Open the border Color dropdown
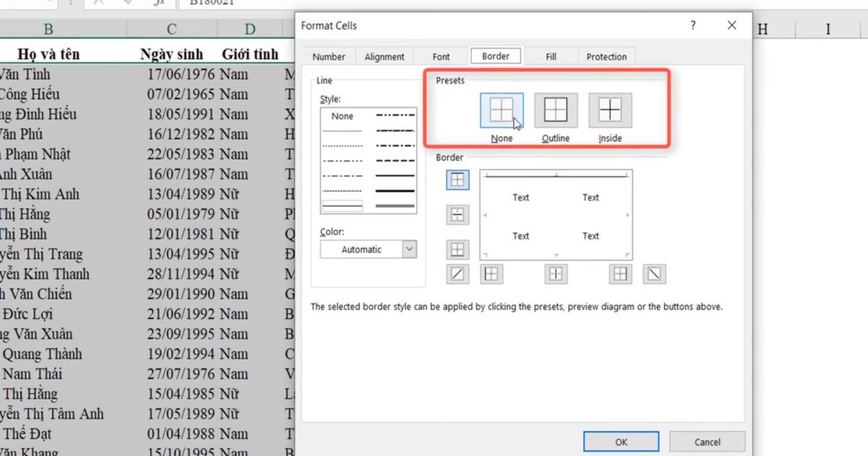This screenshot has height=456, width=868. pos(408,249)
